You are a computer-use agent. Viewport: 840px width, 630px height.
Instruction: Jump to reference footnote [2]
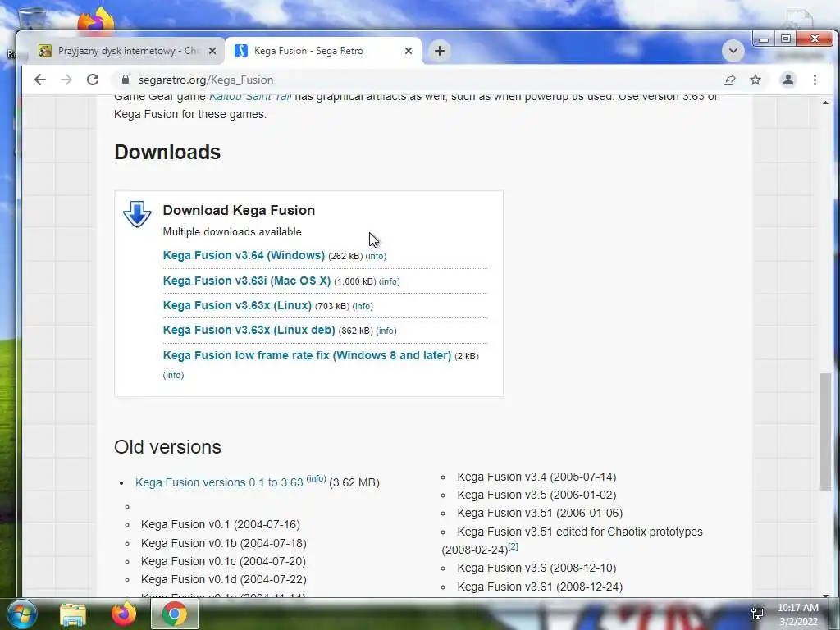[514, 546]
